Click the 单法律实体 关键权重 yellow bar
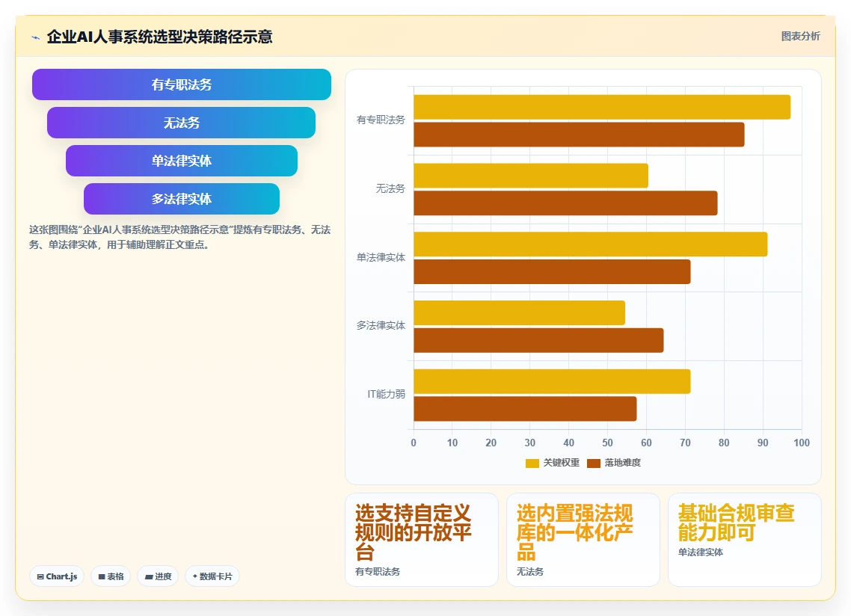This screenshot has width=851, height=616. pos(591,244)
